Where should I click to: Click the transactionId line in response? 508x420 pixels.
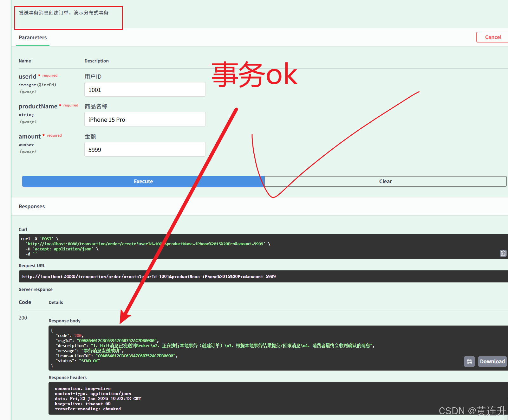(116, 356)
